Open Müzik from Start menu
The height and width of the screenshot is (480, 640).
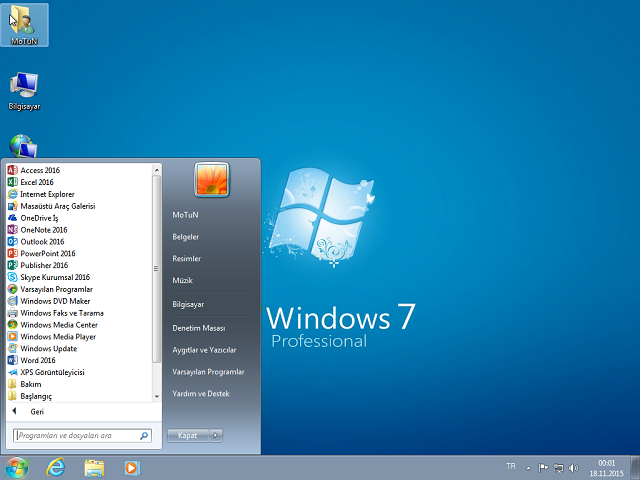182,280
